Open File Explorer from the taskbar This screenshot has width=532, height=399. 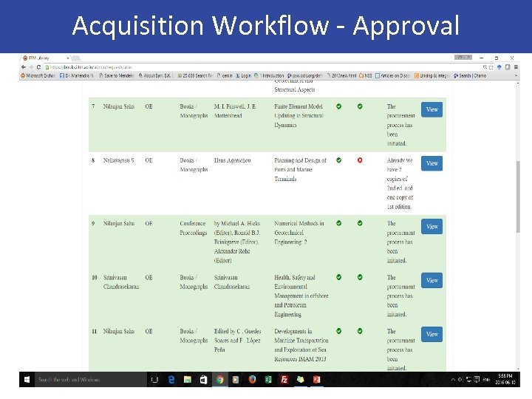[188, 379]
